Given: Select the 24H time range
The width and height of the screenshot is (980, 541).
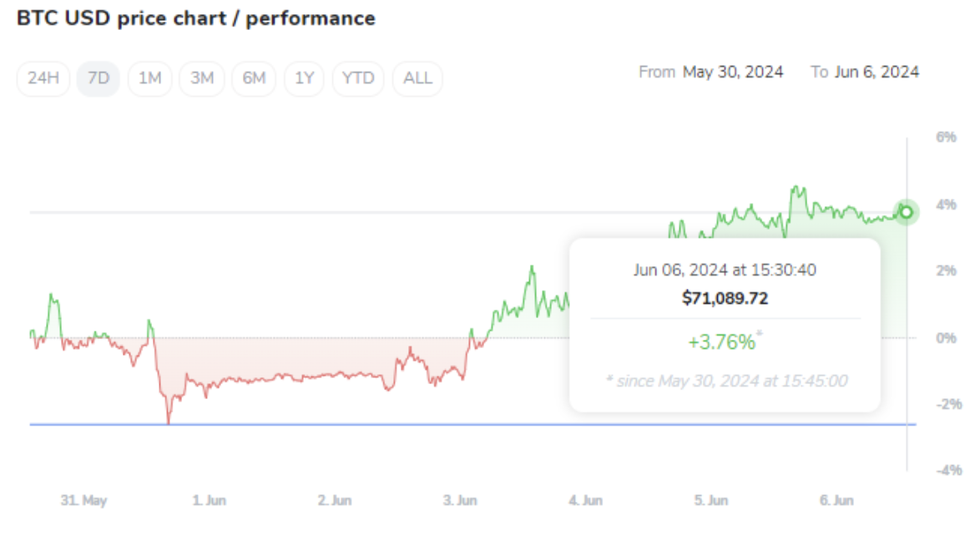Looking at the screenshot, I should (43, 78).
